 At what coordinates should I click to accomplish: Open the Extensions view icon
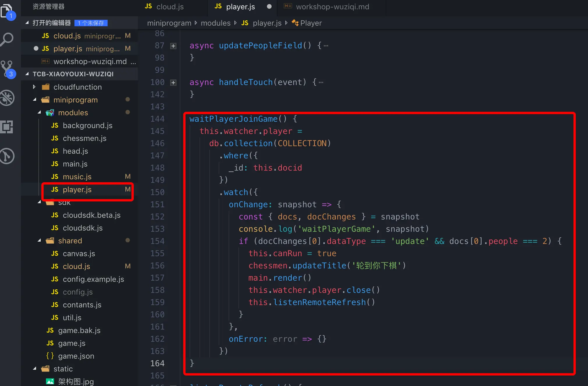[7, 127]
